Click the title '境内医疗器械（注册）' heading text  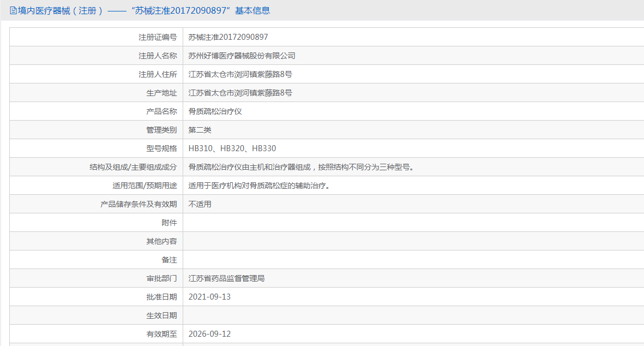click(x=61, y=11)
